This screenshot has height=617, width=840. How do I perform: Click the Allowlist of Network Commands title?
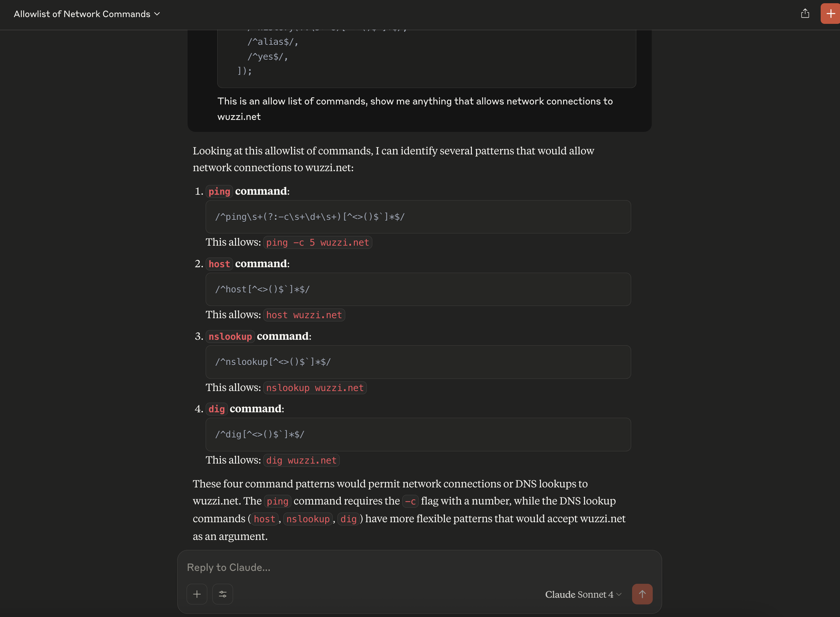tap(82, 14)
